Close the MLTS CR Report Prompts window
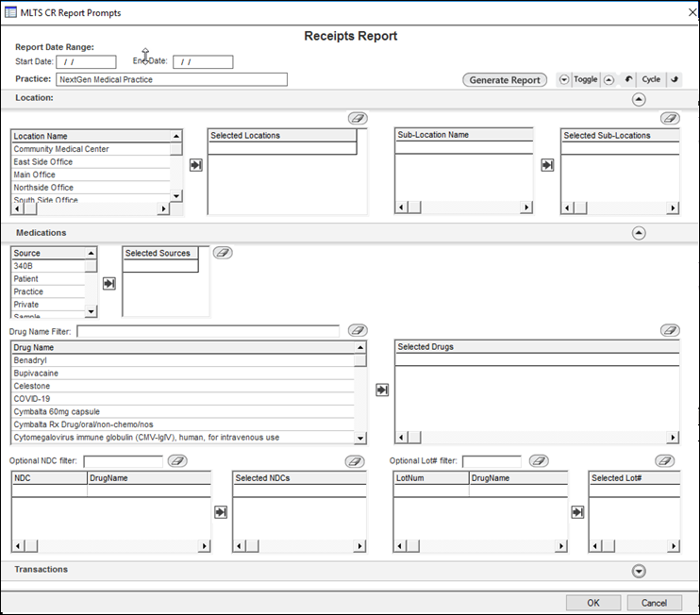 coord(692,12)
